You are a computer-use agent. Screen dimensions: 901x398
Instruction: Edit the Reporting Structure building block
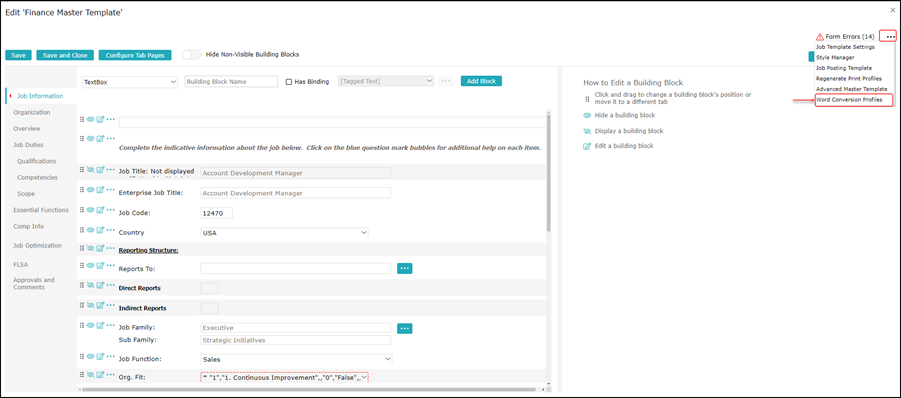click(100, 248)
